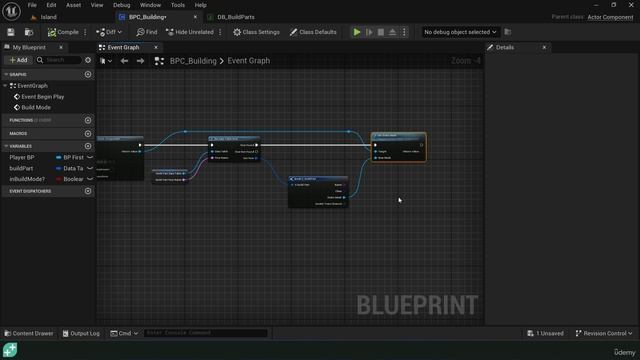Click the Unreal Engine logo icon
The image size is (640, 360).
[x=11, y=11]
